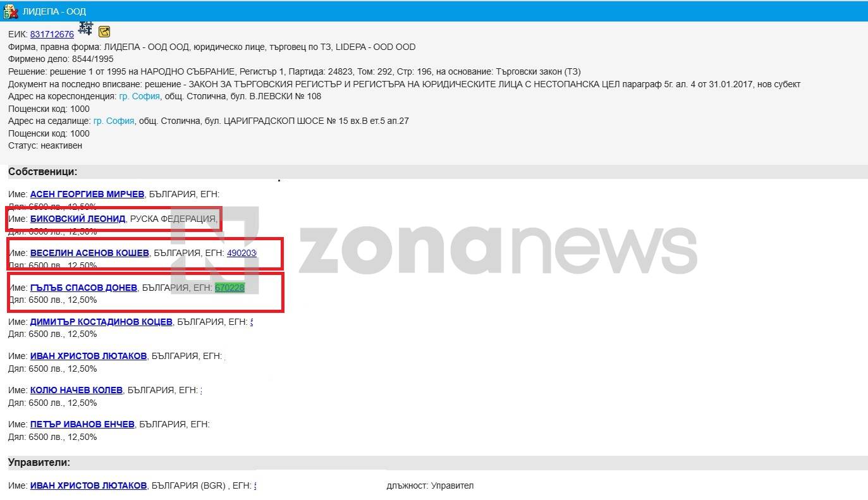Open гр. София link in registered seat address
Viewport: 868px width, 500px height.
coord(114,121)
